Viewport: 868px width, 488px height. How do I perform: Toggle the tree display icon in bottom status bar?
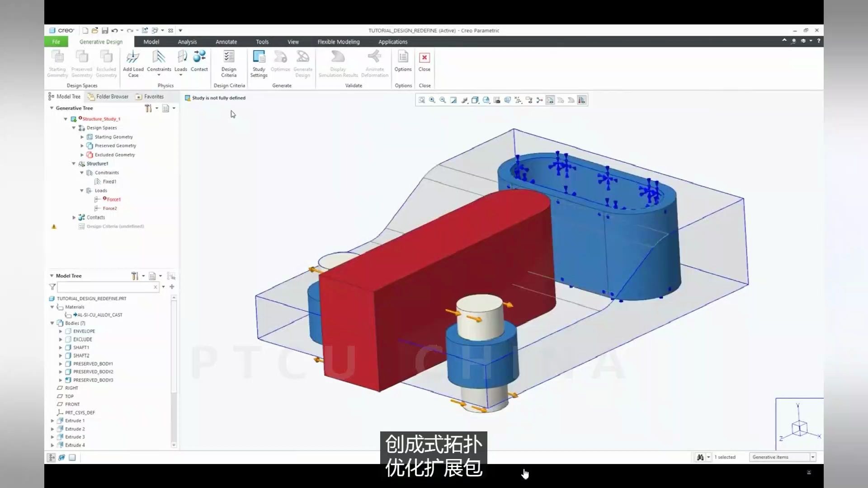point(51,458)
